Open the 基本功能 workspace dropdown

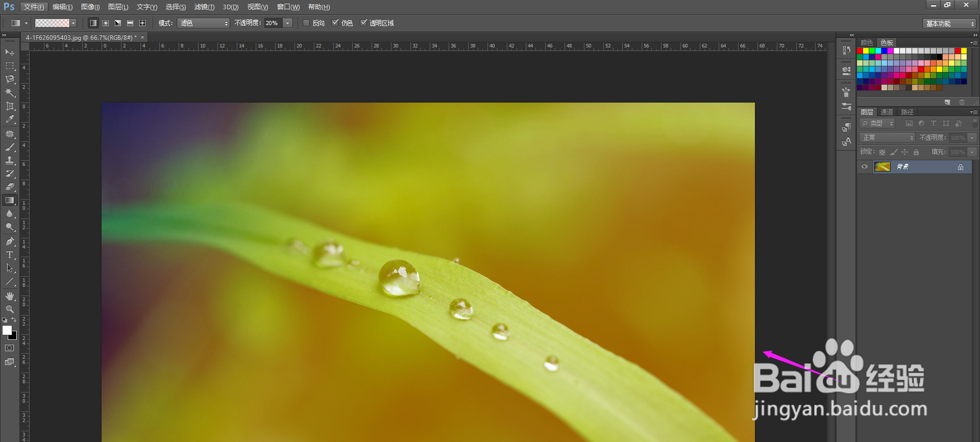click(949, 23)
